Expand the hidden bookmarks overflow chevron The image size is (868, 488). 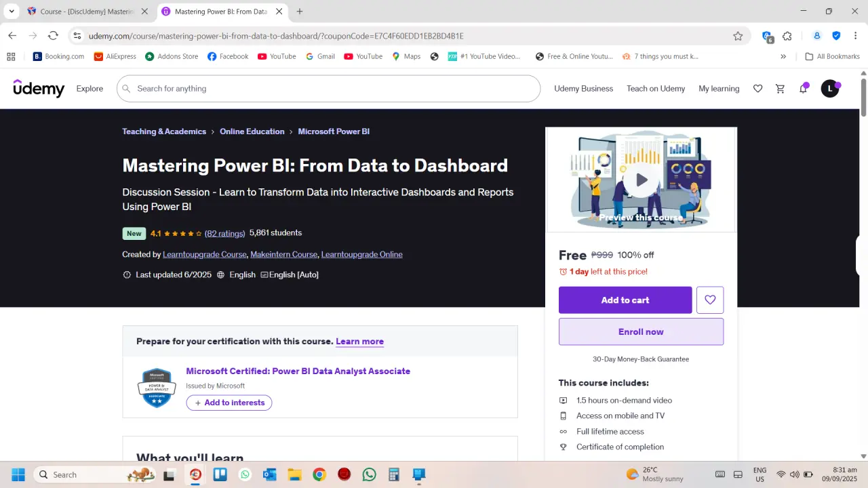coord(783,56)
